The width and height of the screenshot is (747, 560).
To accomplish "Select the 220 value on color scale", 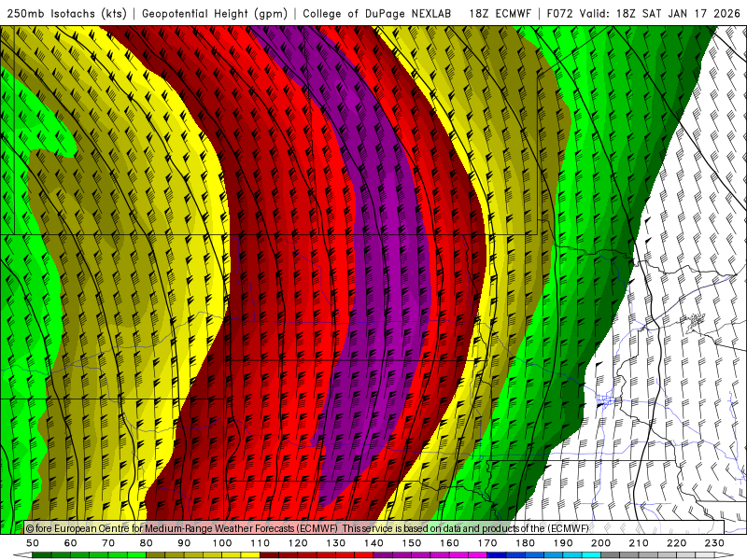I will point(676,543).
